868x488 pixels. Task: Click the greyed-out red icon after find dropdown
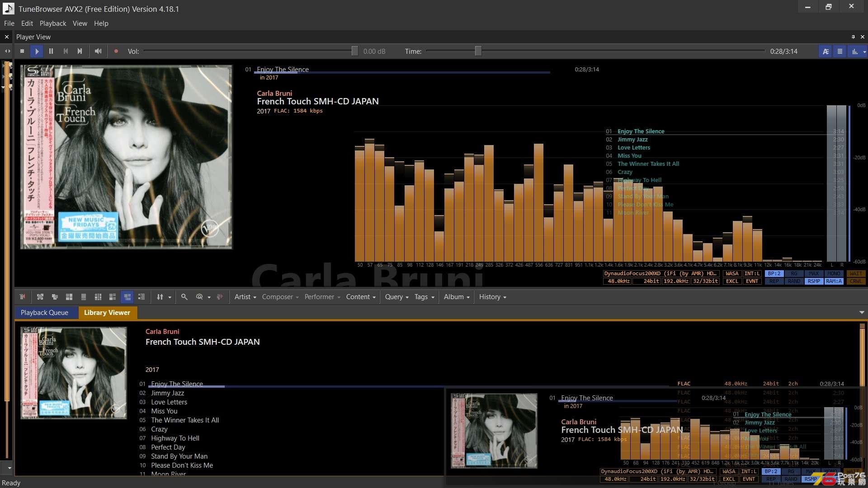point(220,297)
